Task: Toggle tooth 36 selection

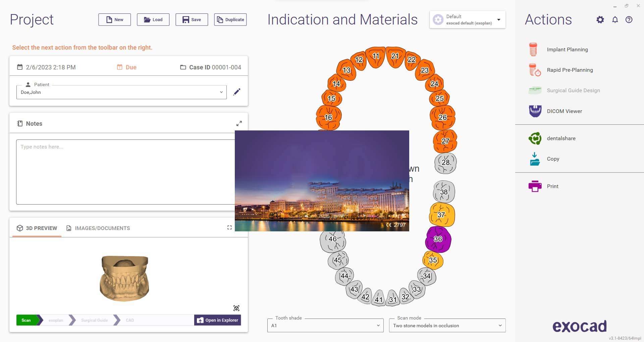Action: [438, 239]
